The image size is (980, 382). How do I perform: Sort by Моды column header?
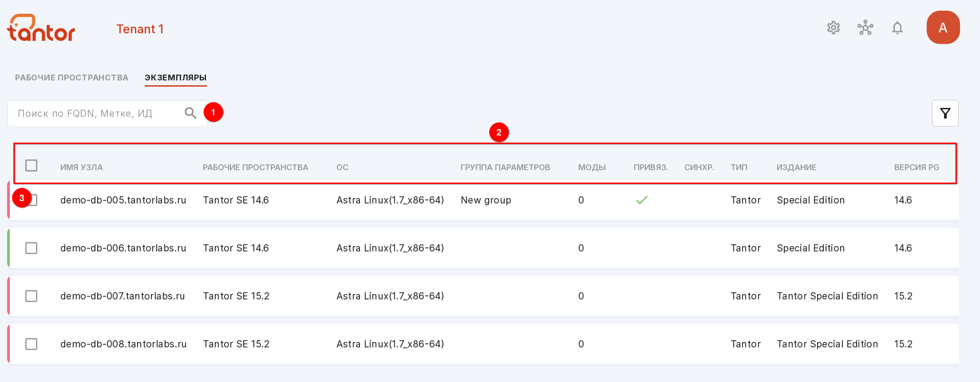click(x=592, y=167)
